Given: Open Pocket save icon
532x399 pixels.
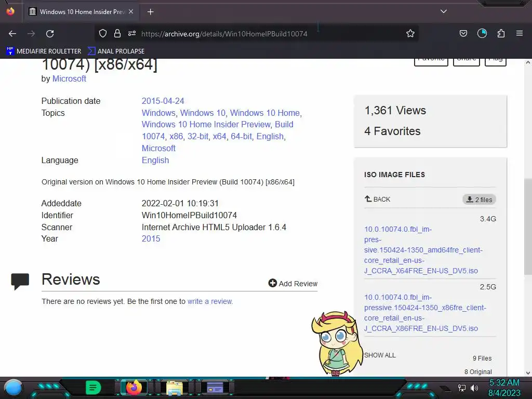Looking at the screenshot, I should 463,33.
